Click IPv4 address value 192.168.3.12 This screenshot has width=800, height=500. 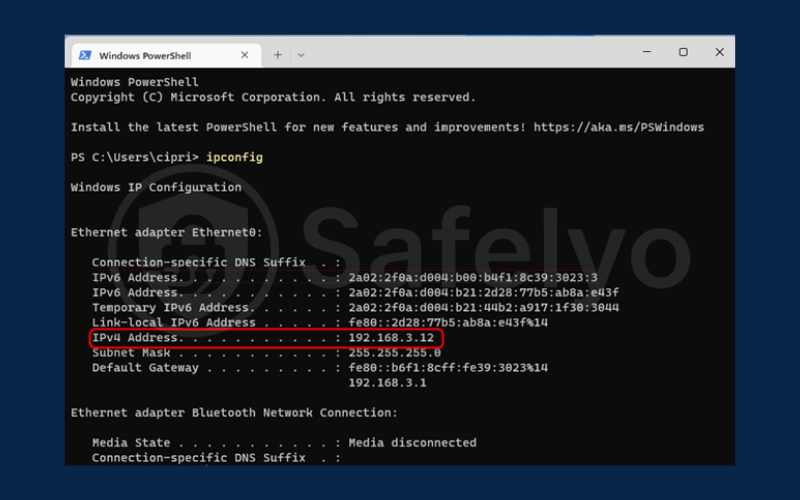tap(391, 338)
